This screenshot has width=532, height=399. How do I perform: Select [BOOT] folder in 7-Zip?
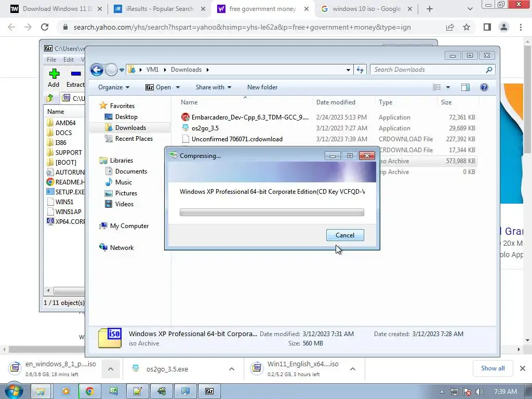click(x=62, y=162)
